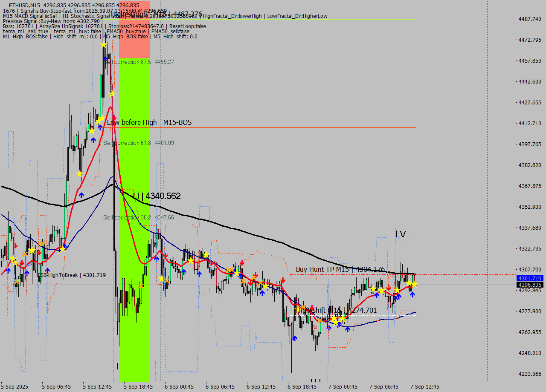Click the Low before High M15-BOS label
This screenshot has height=392, width=546.
pos(149,122)
